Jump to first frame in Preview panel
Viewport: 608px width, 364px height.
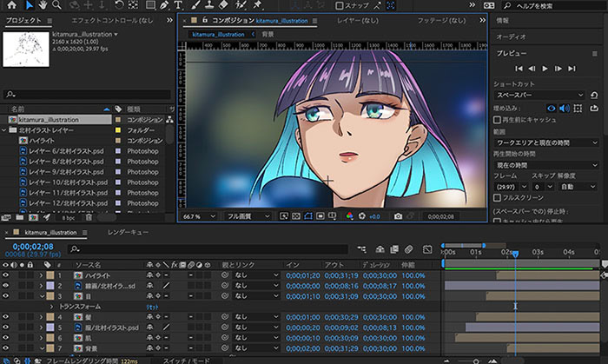pyautogui.click(x=519, y=69)
